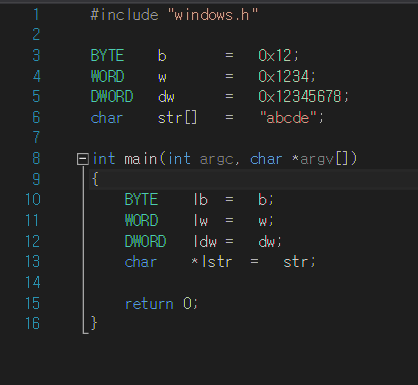Click line number 12 in the gutter
This screenshot has width=418, height=385.
click(x=33, y=241)
